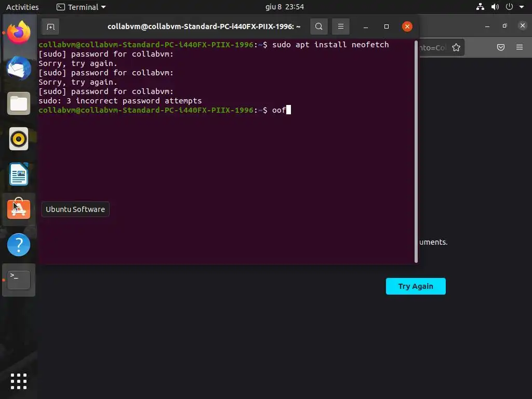532x399 pixels.
Task: Close the terminal window
Action: click(x=407, y=26)
